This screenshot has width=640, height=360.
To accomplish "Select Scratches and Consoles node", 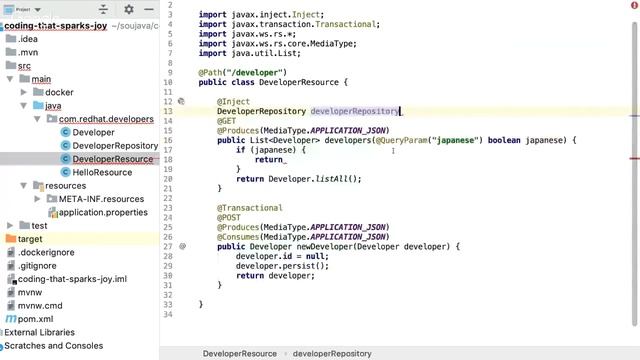I will point(53,346).
